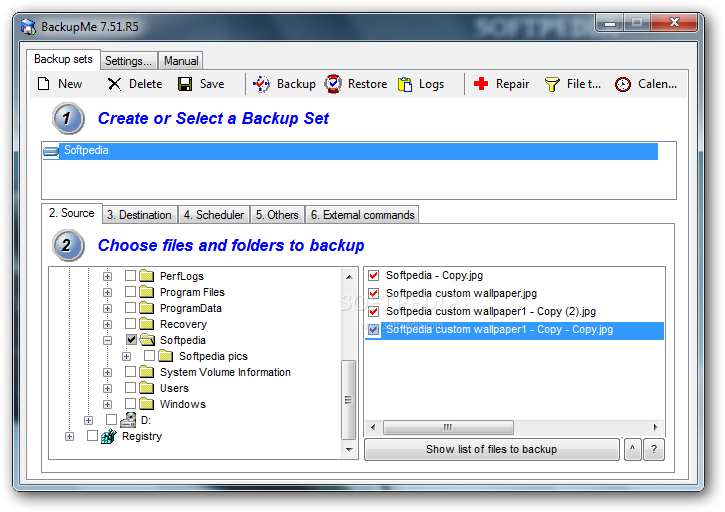Open the Logs clipboard icon

coord(405,84)
